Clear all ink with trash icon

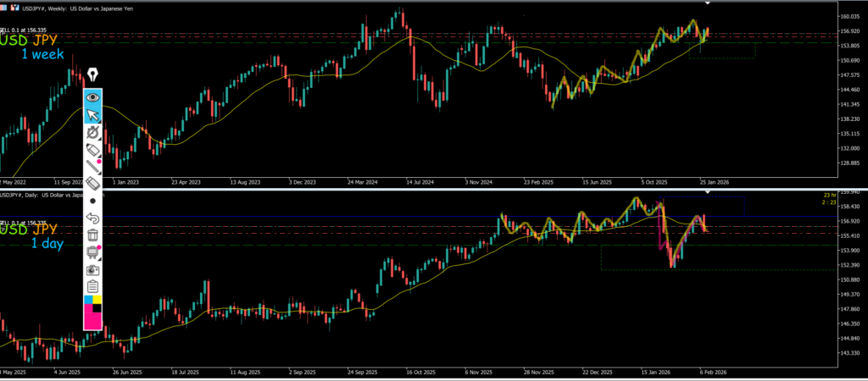coord(93,235)
